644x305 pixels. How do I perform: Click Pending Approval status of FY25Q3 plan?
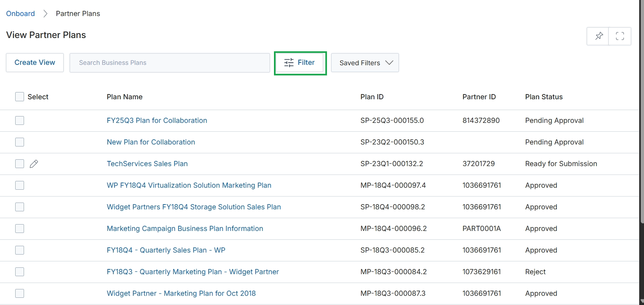coord(554,120)
